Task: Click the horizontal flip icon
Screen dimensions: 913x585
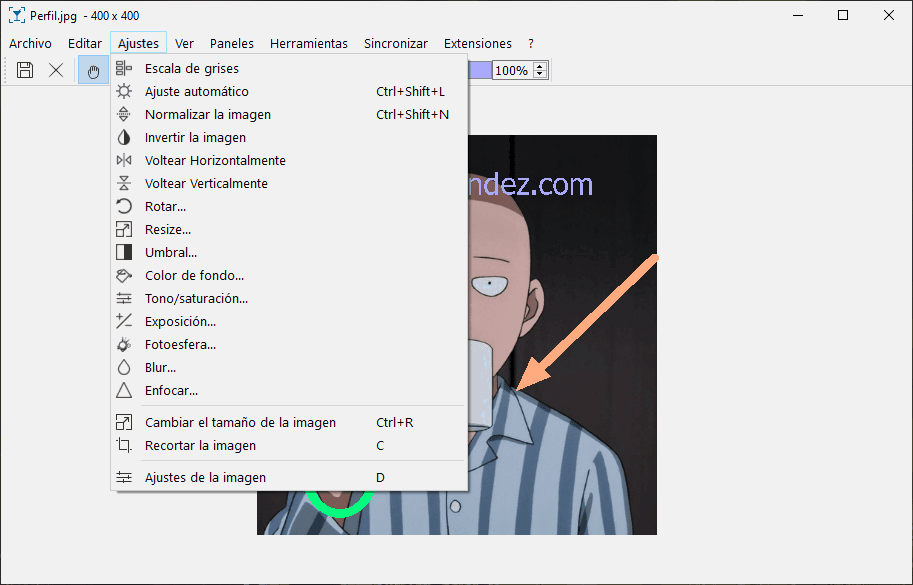Action: 123,160
